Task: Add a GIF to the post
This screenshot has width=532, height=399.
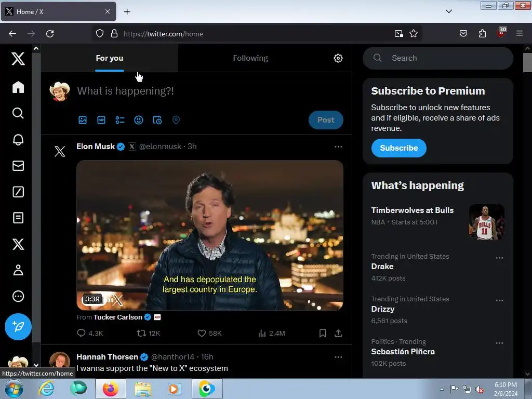Action: tap(101, 120)
